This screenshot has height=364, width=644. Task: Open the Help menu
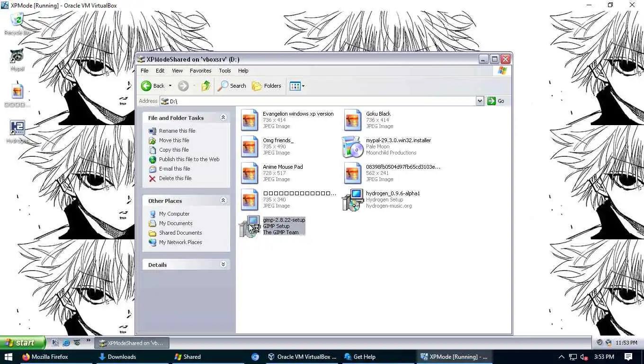tap(243, 71)
